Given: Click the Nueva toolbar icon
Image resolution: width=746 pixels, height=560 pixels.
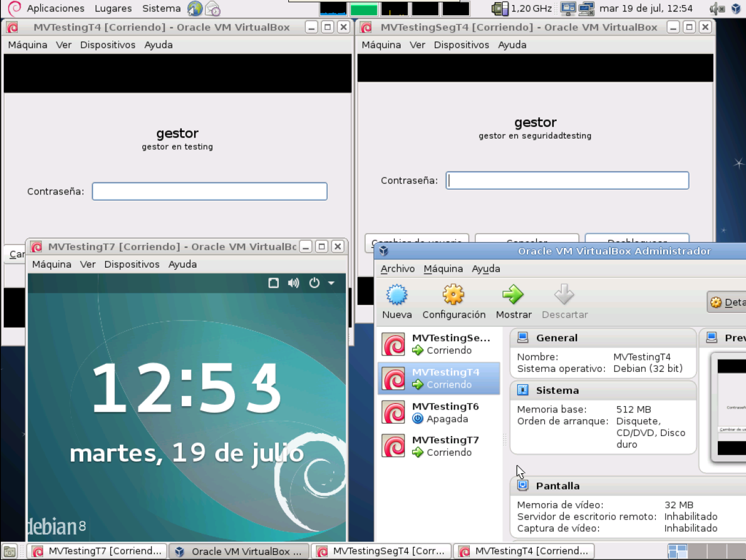Looking at the screenshot, I should 397,295.
